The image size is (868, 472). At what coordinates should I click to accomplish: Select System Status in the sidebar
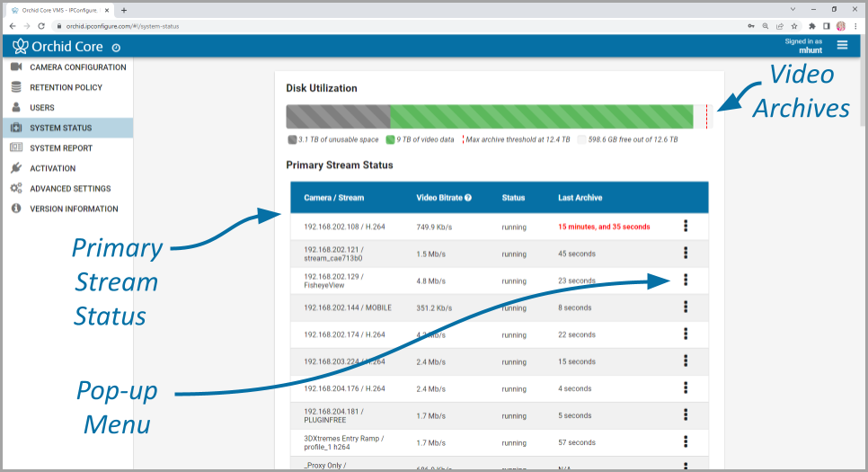[67, 128]
